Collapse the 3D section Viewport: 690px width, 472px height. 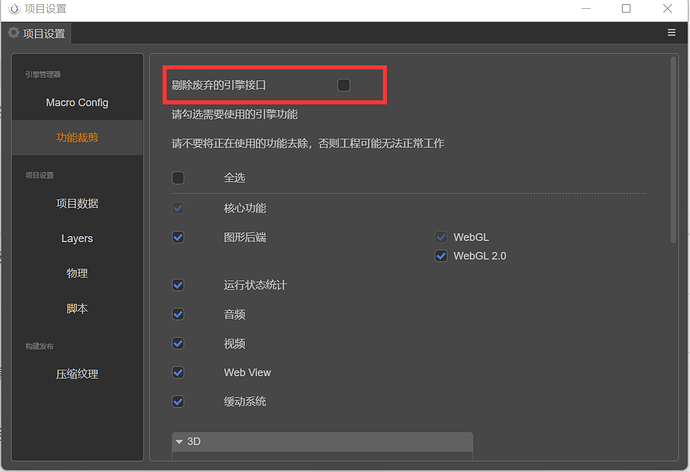179,442
